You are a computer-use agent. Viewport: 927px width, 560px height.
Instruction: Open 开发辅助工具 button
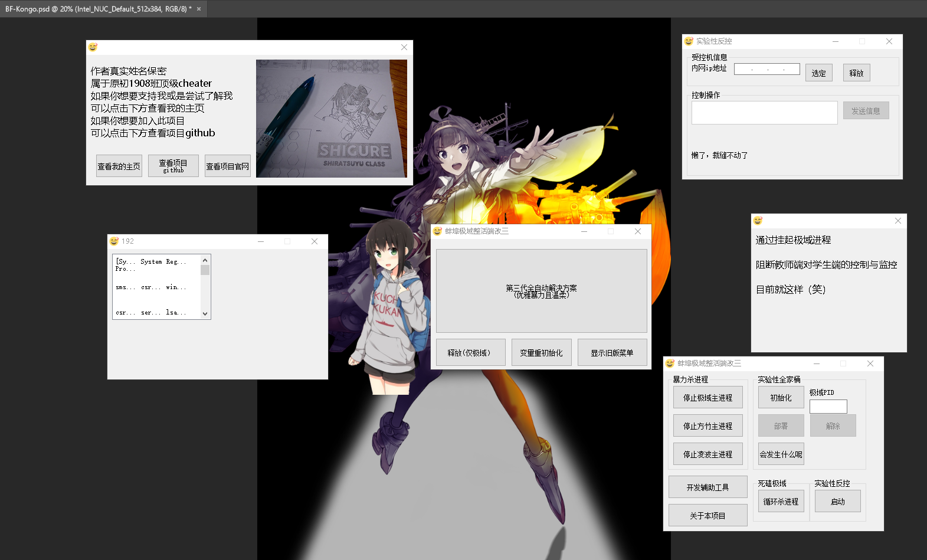[x=708, y=487]
